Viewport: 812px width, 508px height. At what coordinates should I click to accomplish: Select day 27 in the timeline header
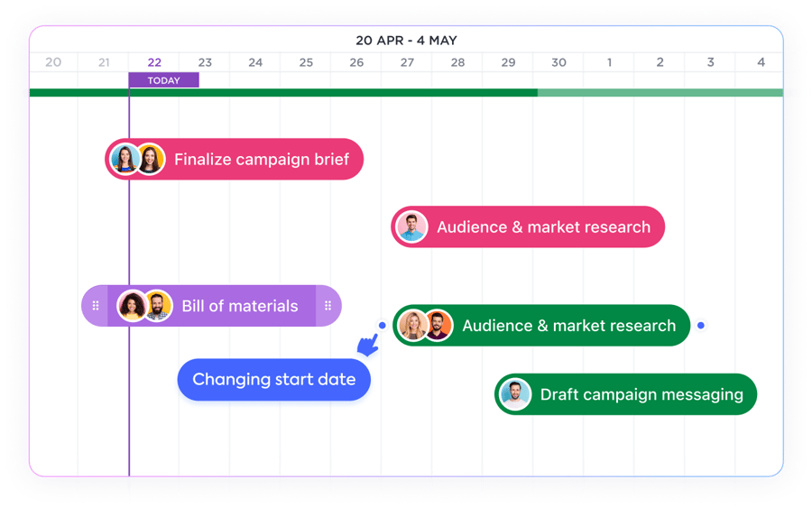click(x=407, y=62)
